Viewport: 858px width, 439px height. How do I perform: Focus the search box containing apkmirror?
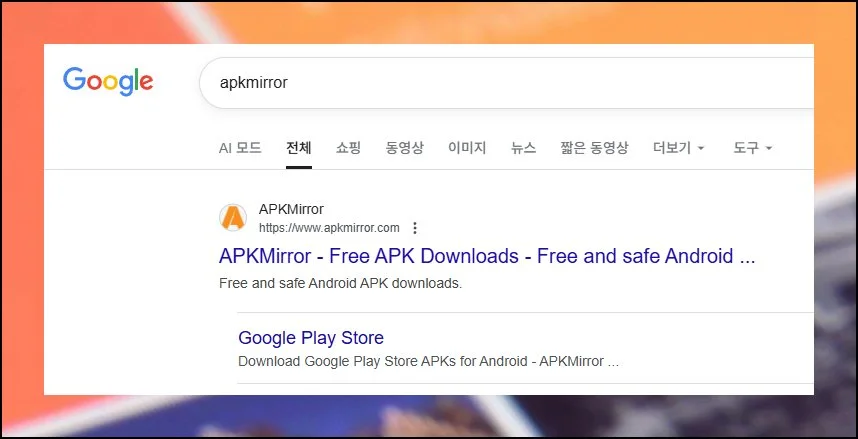pos(506,83)
